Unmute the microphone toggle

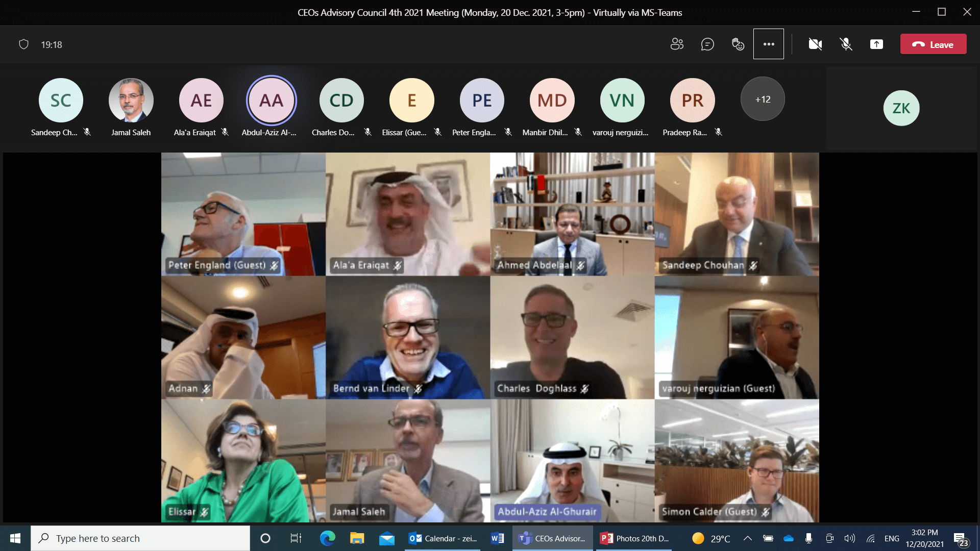click(846, 44)
